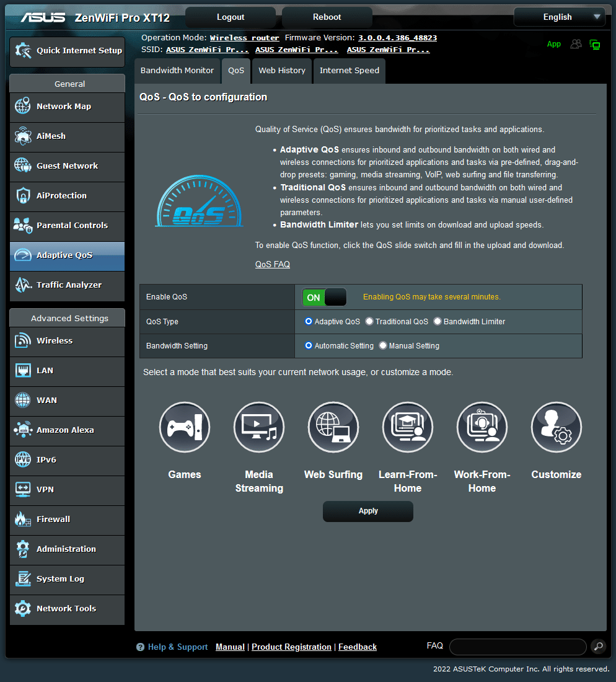
Task: Click the Administration gear icon
Action: coord(22,549)
